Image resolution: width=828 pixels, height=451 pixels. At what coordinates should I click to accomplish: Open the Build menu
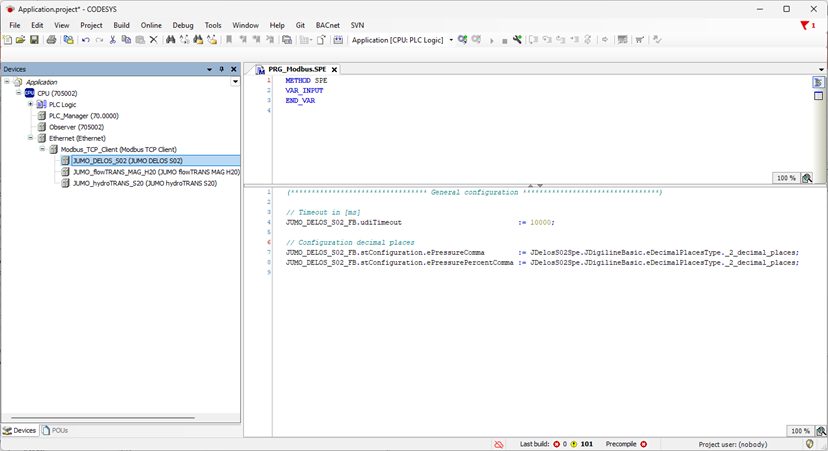click(x=121, y=25)
